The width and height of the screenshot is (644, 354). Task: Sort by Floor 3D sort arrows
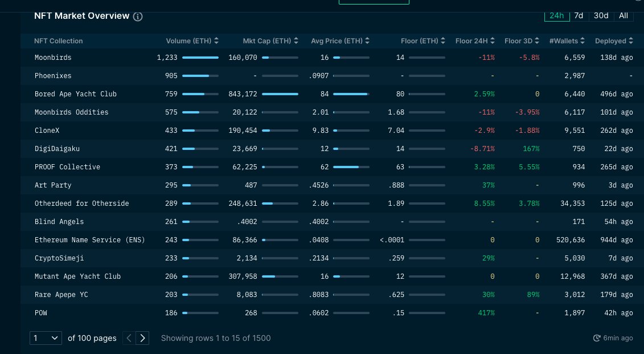(537, 40)
